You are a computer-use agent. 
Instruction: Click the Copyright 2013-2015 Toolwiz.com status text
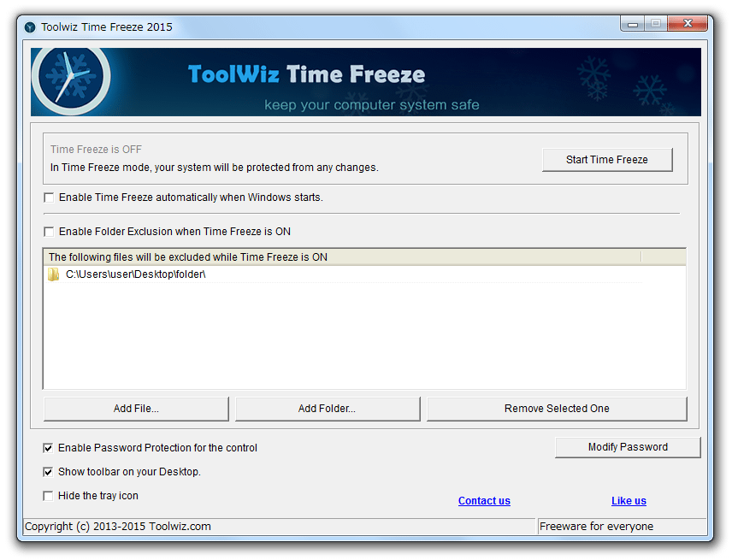point(118,527)
